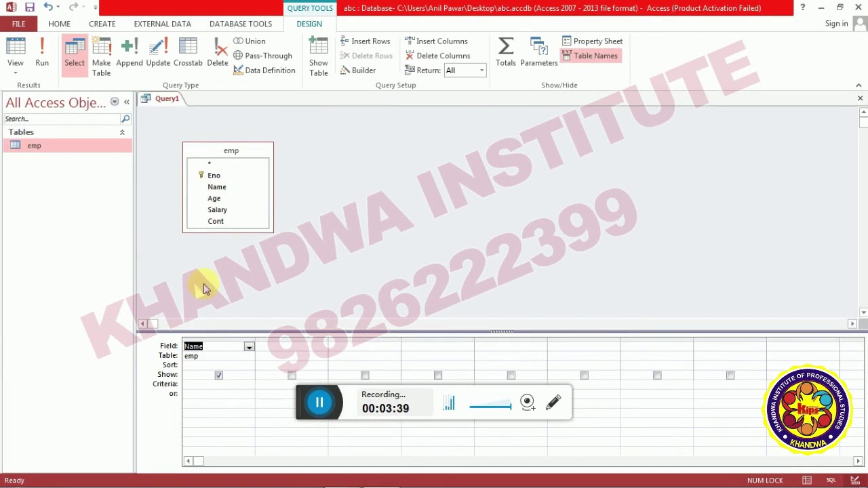Click the pencil annotation icon on recorder
Screen dimensions: 868x488
click(553, 403)
